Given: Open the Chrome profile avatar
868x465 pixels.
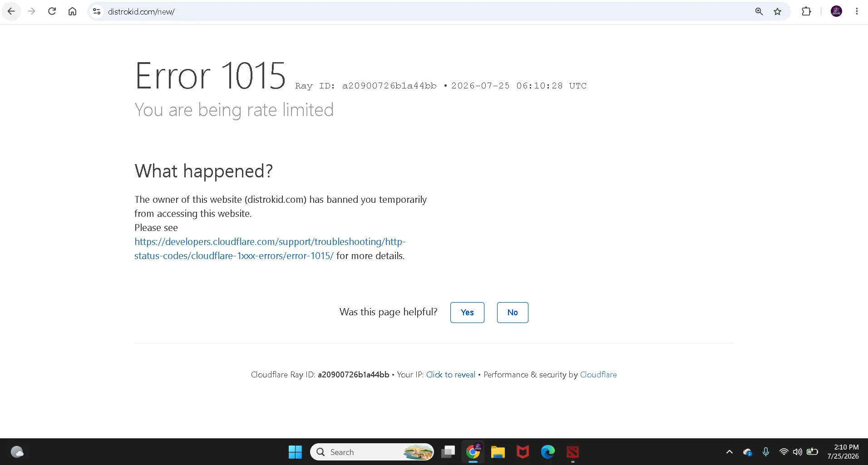Looking at the screenshot, I should click(x=836, y=11).
